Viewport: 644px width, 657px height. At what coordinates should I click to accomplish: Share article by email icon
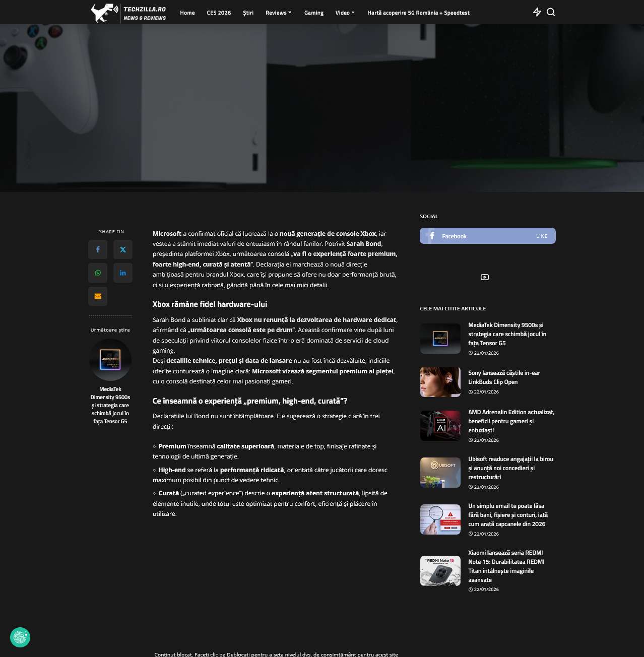point(98,296)
